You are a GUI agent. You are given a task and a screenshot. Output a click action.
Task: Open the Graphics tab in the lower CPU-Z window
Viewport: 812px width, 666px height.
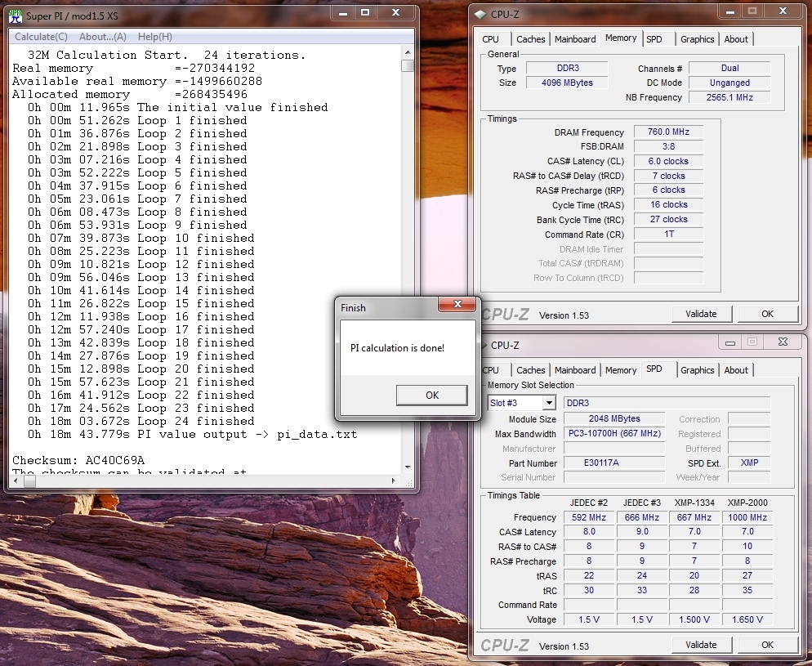[697, 370]
